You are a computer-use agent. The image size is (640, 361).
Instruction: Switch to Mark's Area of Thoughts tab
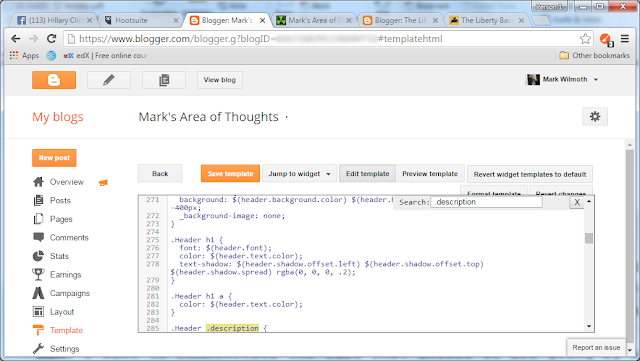[313, 20]
